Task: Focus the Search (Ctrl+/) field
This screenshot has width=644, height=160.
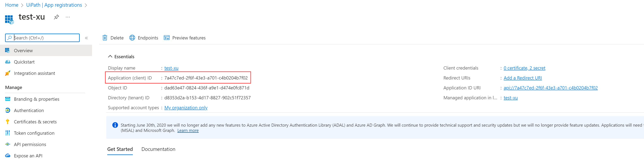Action: 42,38
